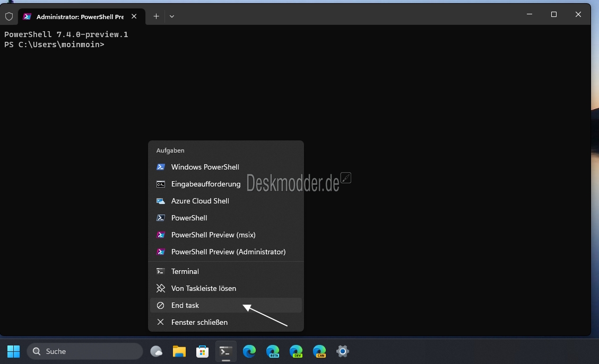The image size is (599, 364).
Task: Open Microsoft Store from the taskbar
Action: coord(202,351)
